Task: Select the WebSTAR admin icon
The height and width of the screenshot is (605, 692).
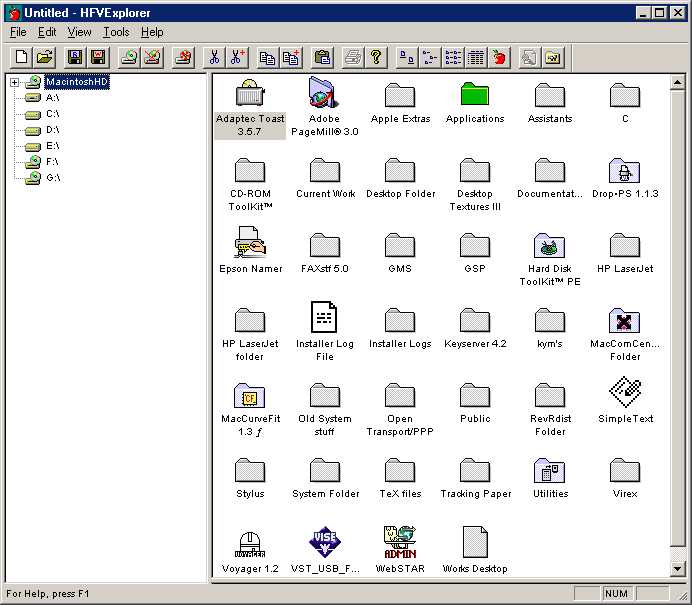Action: point(400,550)
